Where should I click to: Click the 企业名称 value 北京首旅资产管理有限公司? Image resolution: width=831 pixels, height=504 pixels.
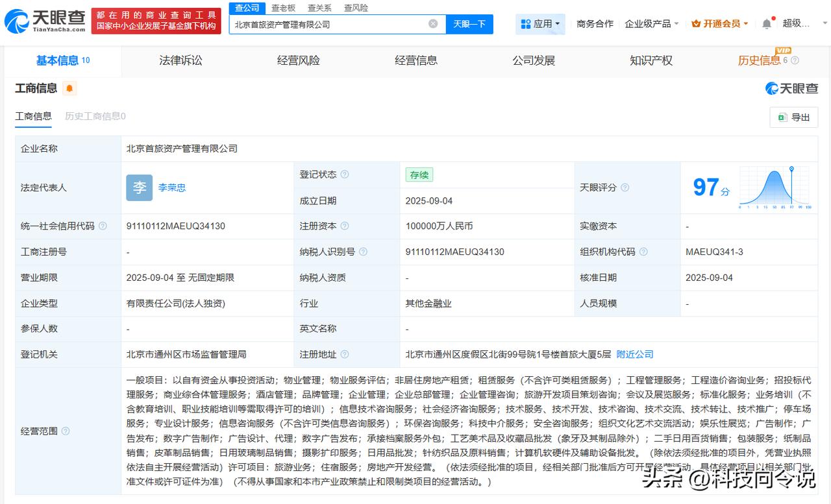click(182, 149)
